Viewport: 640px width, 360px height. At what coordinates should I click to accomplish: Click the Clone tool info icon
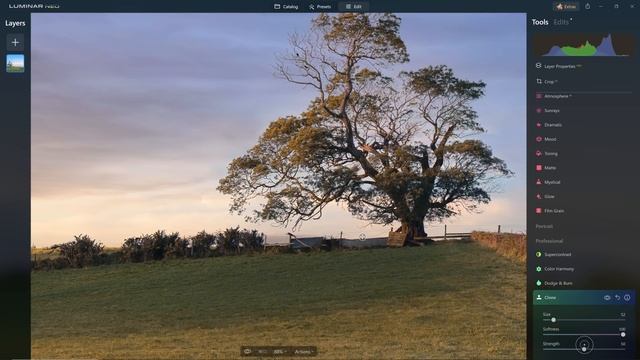click(627, 298)
